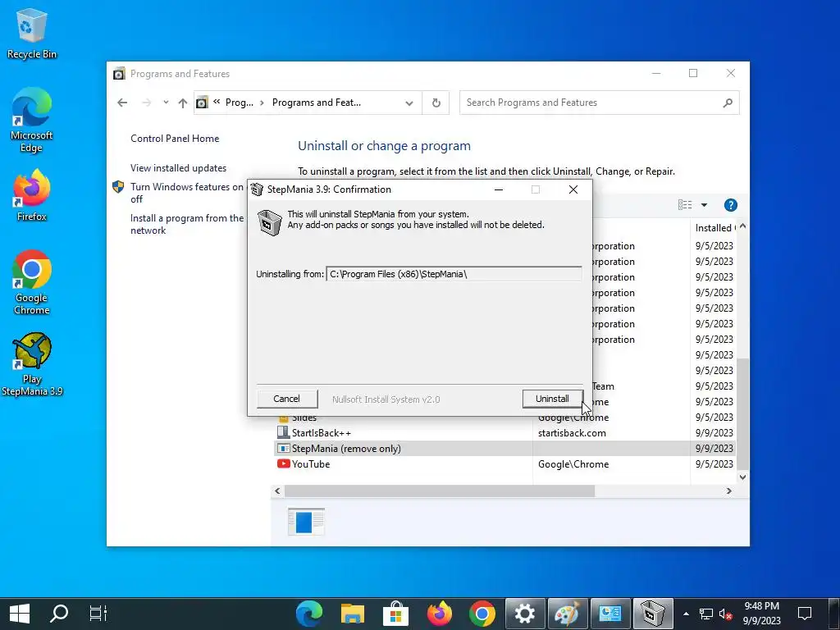
Task: Switch to Paint on taskbar
Action: (568, 614)
